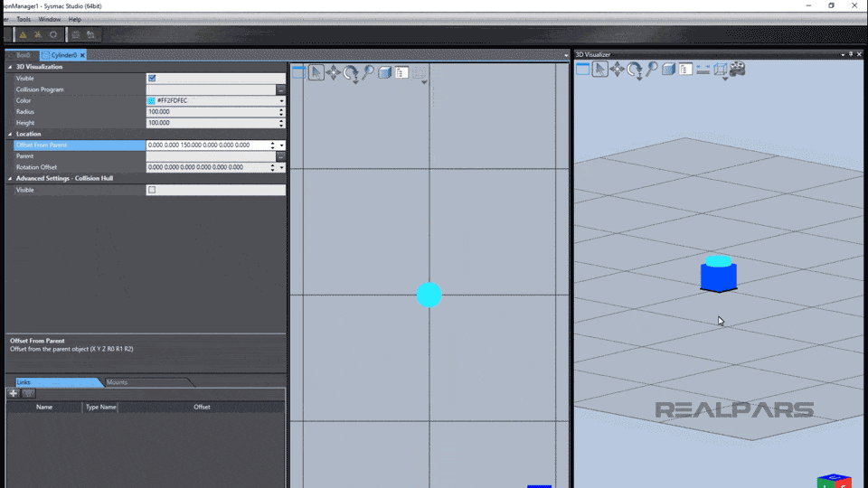This screenshot has height=488, width=868.
Task: Open the properties list icon in the center viewport
Action: pos(401,72)
